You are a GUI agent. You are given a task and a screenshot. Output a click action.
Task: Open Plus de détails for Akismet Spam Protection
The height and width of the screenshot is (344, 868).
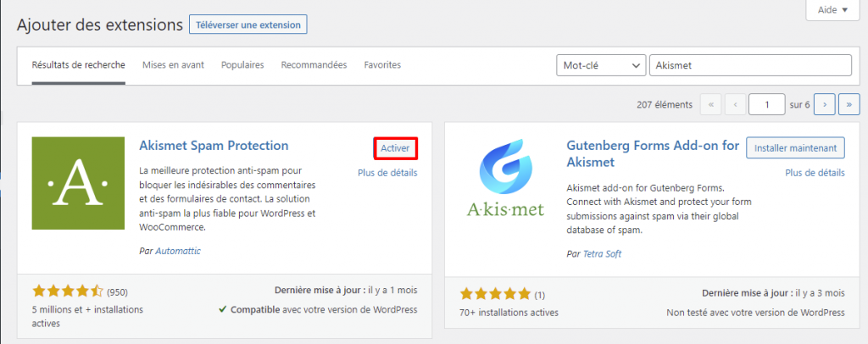387,173
